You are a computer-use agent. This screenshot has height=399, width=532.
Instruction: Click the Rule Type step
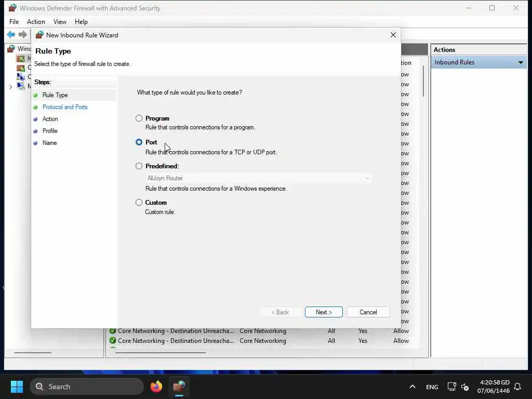(55, 95)
